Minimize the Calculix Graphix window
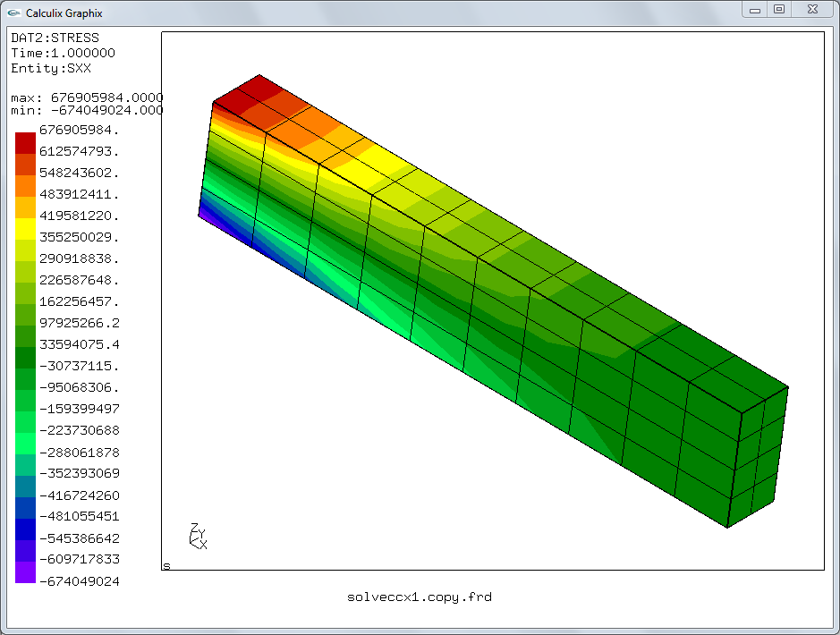Screen dimensions: 840x635 (x=755, y=10)
